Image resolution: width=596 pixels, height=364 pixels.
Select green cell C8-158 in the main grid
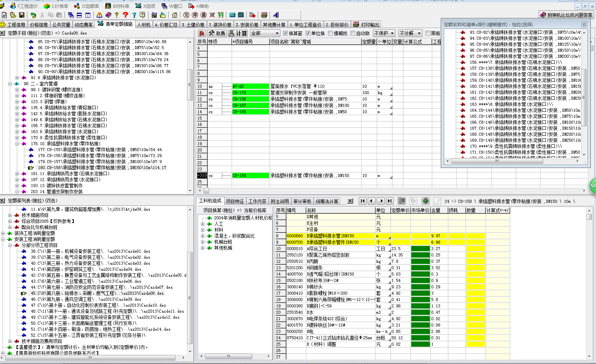251,175
